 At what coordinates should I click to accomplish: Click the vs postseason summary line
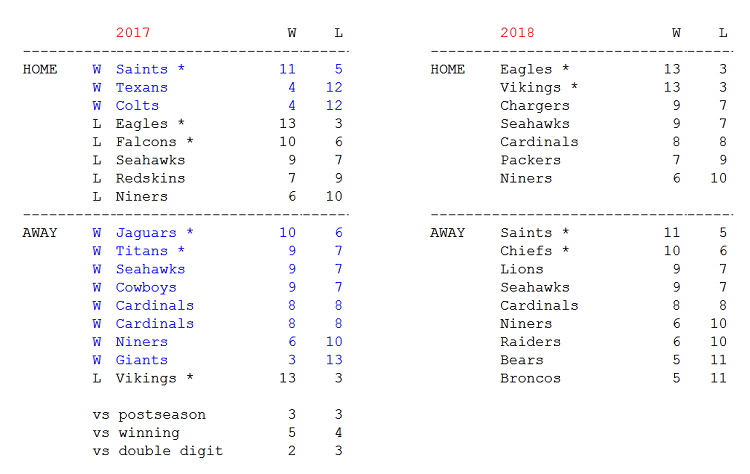point(218,415)
